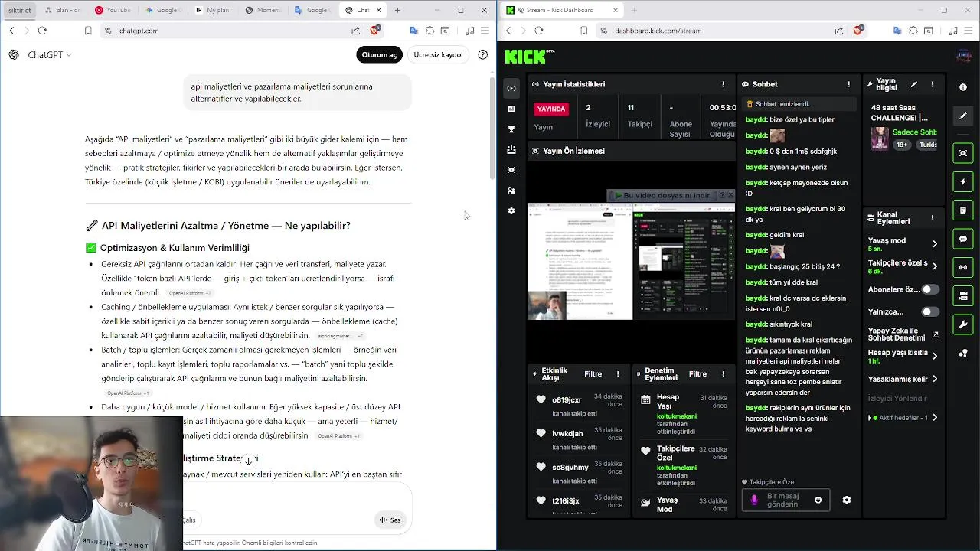Screen dimensions: 980x551
Task: Open the Yayın bilgisi three-dot menu
Action: tap(932, 84)
